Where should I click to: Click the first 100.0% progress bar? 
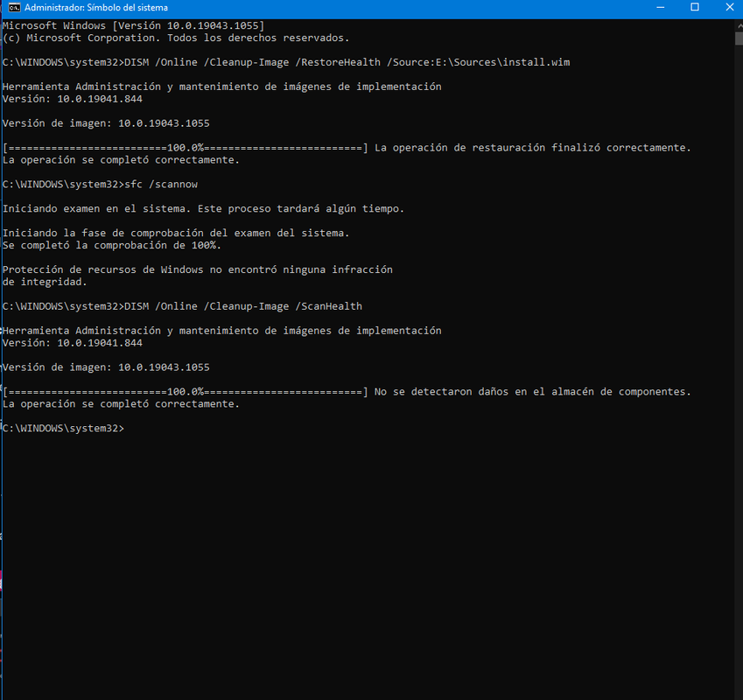click(x=186, y=147)
